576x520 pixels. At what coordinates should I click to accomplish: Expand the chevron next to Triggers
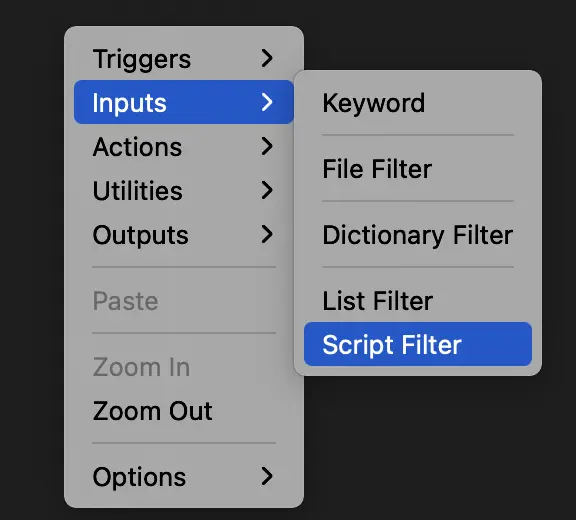pyautogui.click(x=267, y=58)
